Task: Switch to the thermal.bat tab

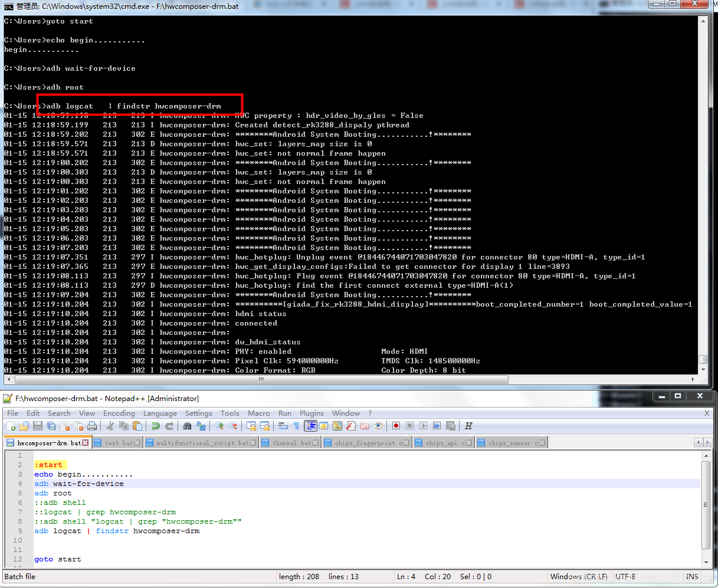Action: (x=291, y=443)
